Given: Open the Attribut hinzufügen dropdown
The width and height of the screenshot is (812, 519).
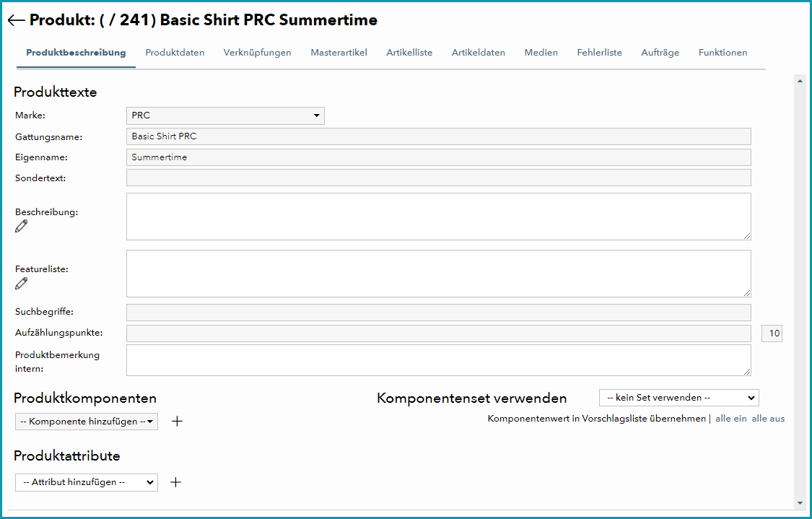Looking at the screenshot, I should pyautogui.click(x=87, y=482).
